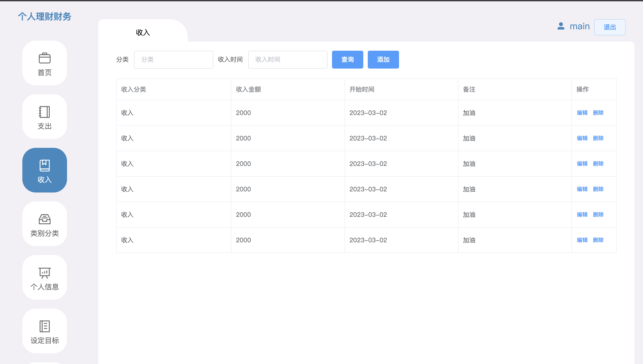643x364 pixels.
Task: Click the 2023-03-02 date in last row
Action: tap(368, 240)
